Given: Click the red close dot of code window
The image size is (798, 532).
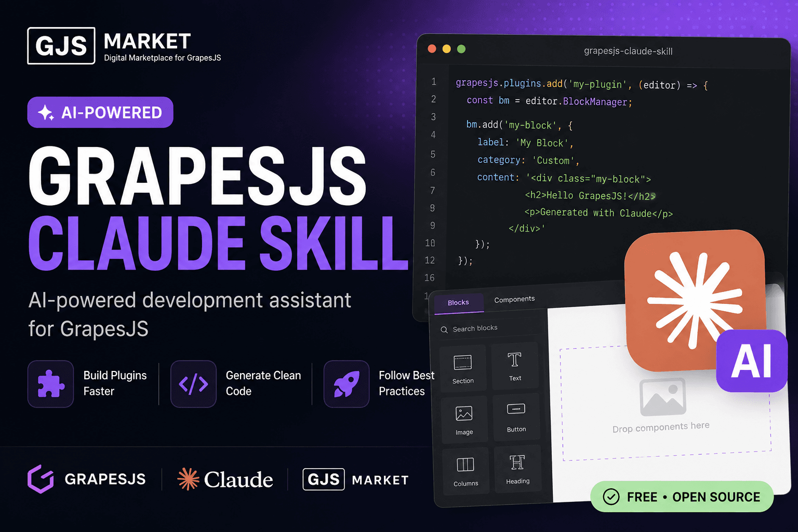Looking at the screenshot, I should [432, 49].
